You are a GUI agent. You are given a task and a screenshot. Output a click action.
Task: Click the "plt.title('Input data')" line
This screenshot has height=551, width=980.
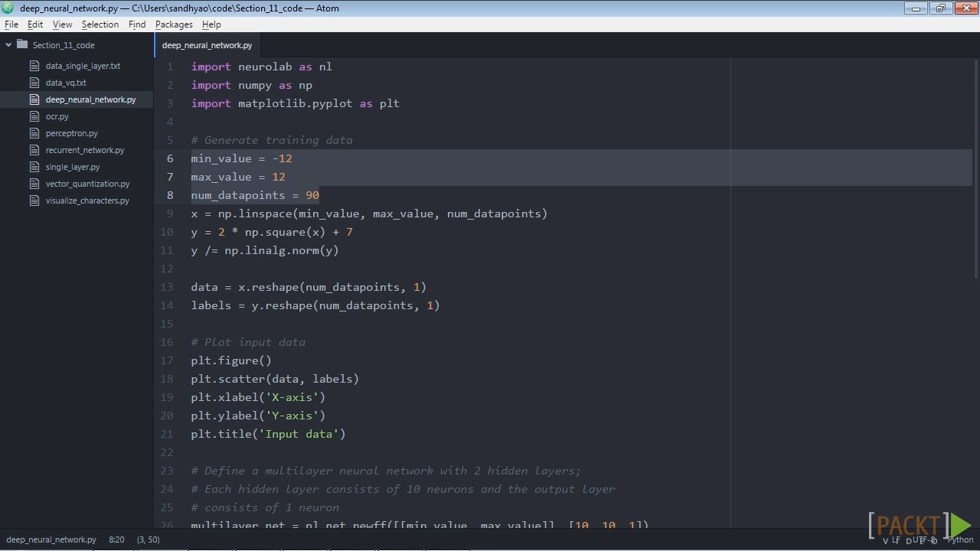coord(268,434)
